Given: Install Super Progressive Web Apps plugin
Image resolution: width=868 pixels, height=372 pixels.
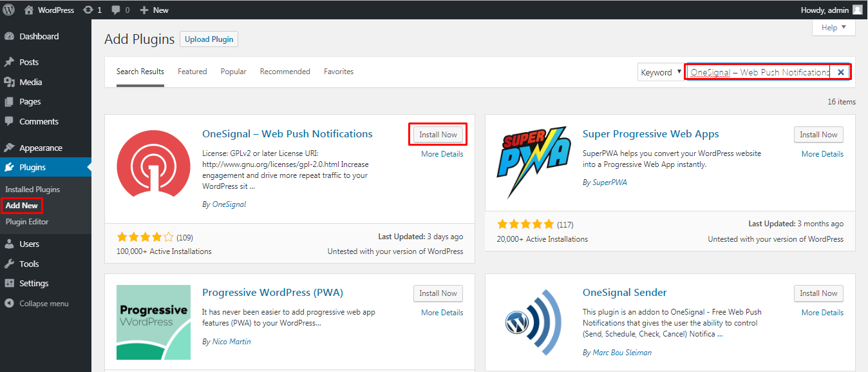Looking at the screenshot, I should tap(818, 134).
